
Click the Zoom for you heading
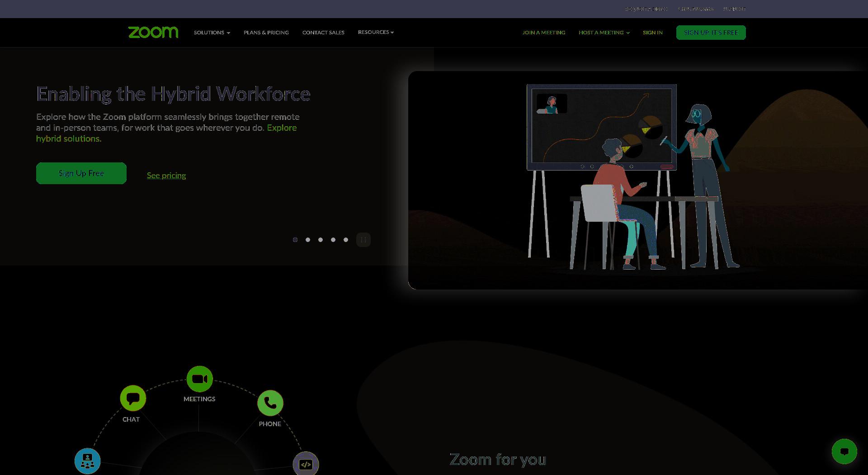pyautogui.click(x=498, y=460)
